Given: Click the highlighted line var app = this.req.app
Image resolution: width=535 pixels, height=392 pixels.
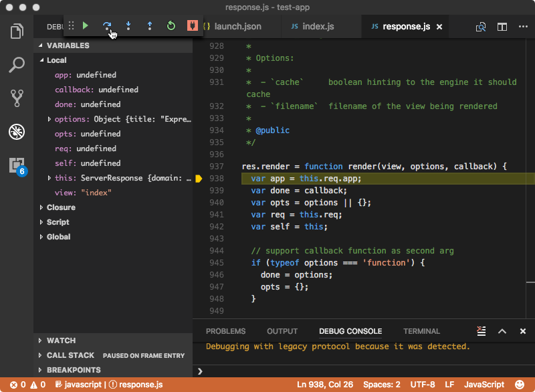Looking at the screenshot, I should tap(388, 179).
